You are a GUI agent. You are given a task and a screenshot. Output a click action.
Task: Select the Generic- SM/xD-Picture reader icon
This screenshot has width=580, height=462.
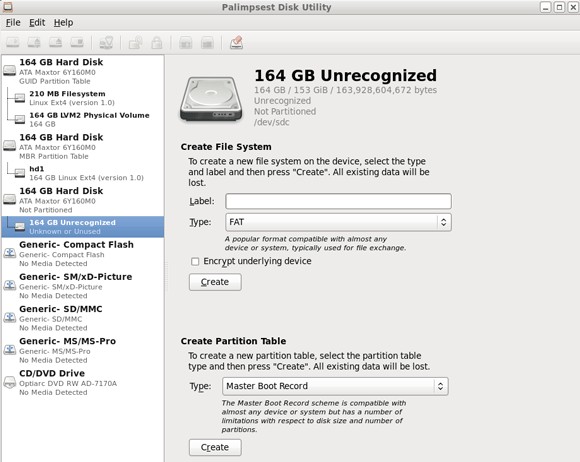click(10, 286)
